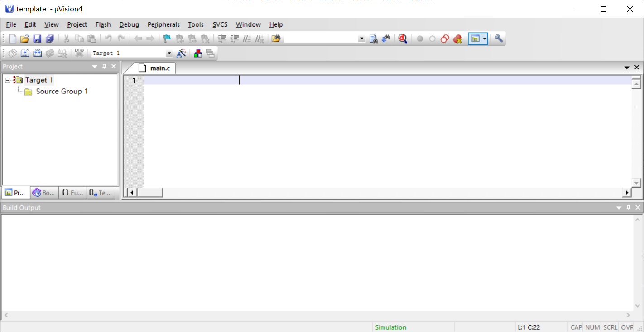Screen dimensions: 644x332
Task: Click the Redo arrow icon
Action: [121, 39]
